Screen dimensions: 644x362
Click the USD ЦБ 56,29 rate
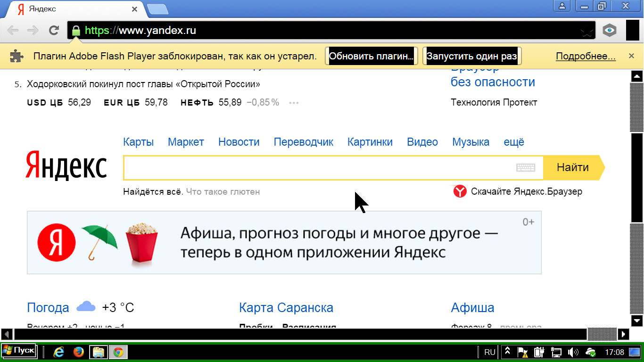pos(59,102)
